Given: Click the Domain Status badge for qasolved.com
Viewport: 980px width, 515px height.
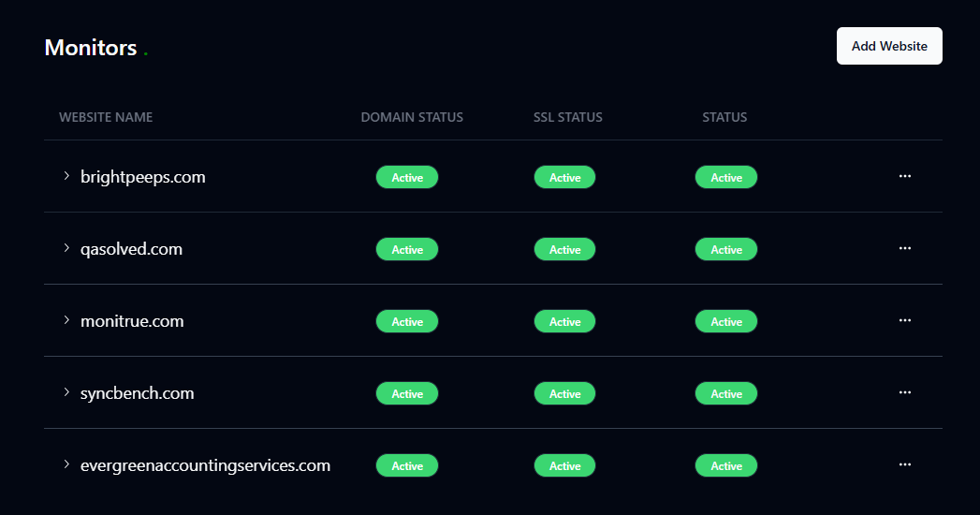Looking at the screenshot, I should (x=407, y=249).
